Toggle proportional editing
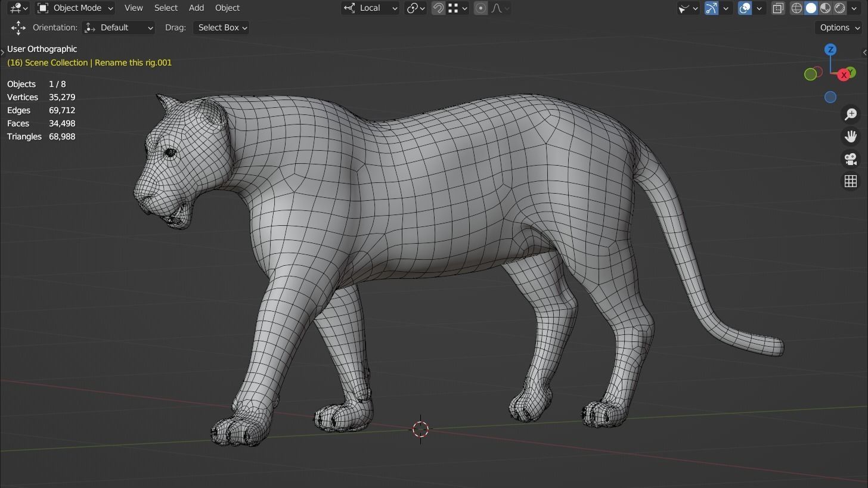Viewport: 868px width, 488px height. tap(481, 8)
